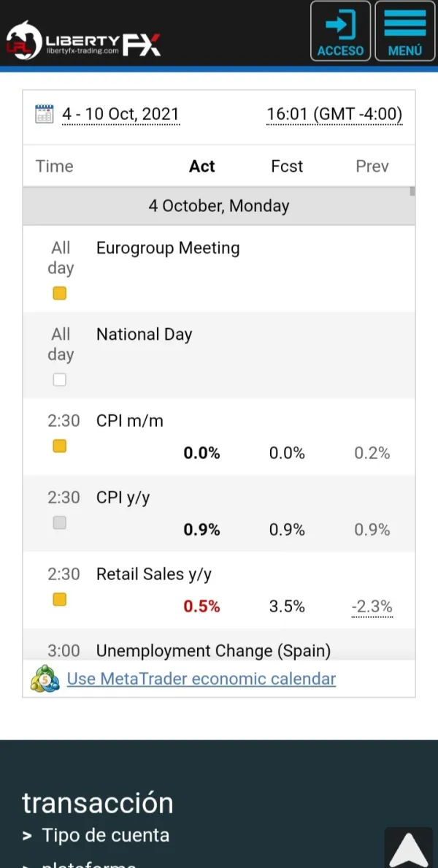Toggle the National Day checkbox
Image resolution: width=438 pixels, height=868 pixels.
(x=60, y=379)
